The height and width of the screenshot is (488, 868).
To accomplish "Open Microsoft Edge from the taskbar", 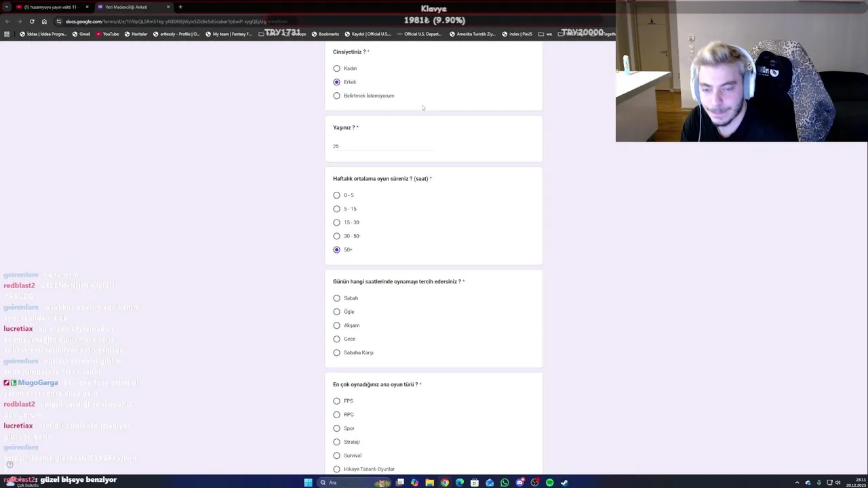I will point(459,483).
